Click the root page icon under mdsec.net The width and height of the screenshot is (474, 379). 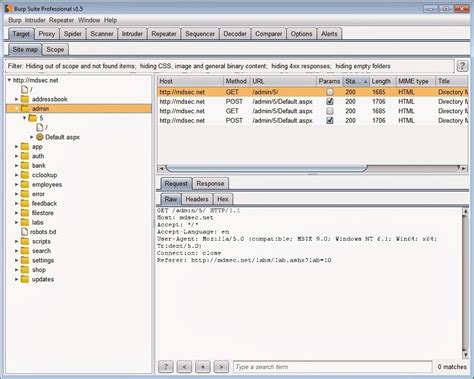pyautogui.click(x=24, y=89)
